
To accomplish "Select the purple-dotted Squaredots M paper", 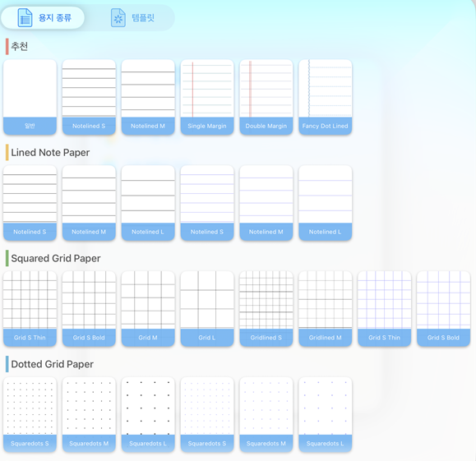I will (x=266, y=415).
